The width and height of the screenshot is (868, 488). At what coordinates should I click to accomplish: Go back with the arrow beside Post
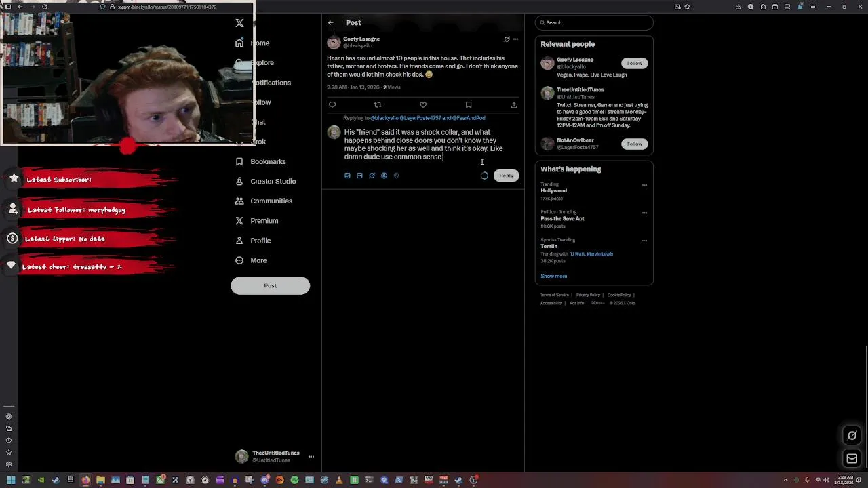[x=331, y=23]
